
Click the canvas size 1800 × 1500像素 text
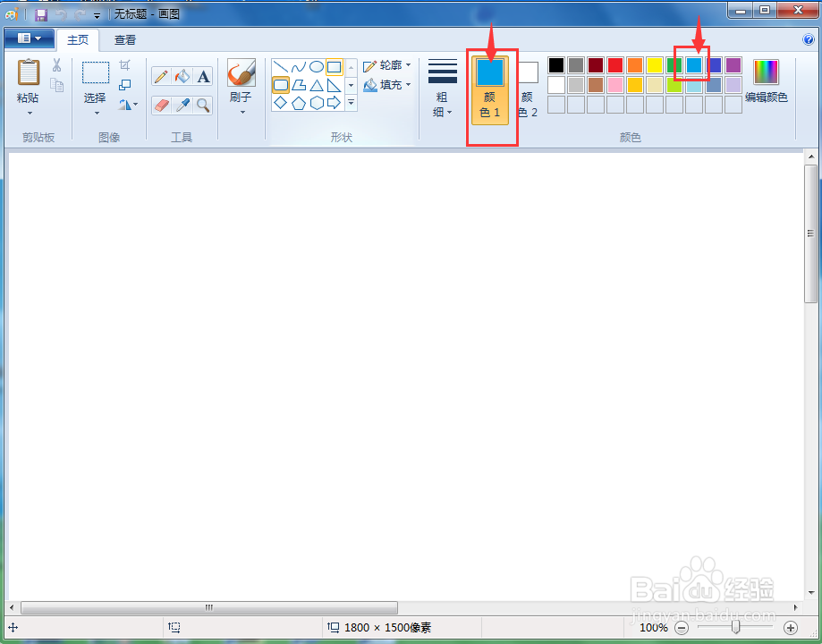(x=388, y=628)
